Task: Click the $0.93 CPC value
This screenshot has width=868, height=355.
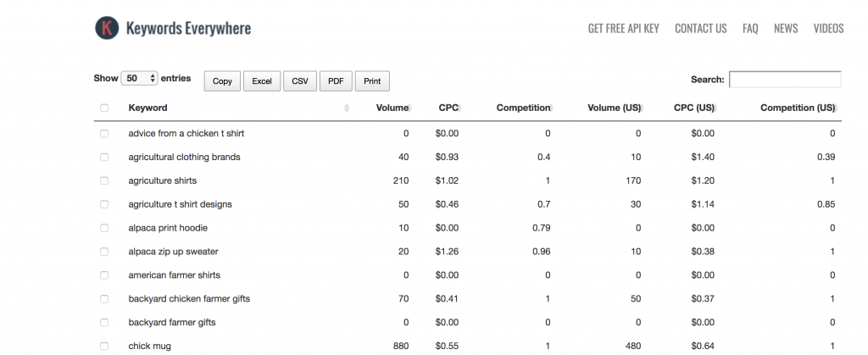Action: tap(447, 157)
